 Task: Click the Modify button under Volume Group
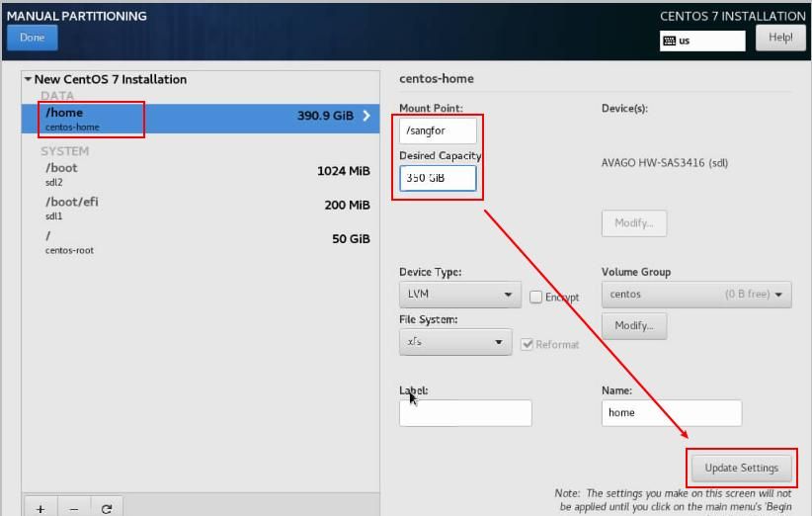click(633, 325)
